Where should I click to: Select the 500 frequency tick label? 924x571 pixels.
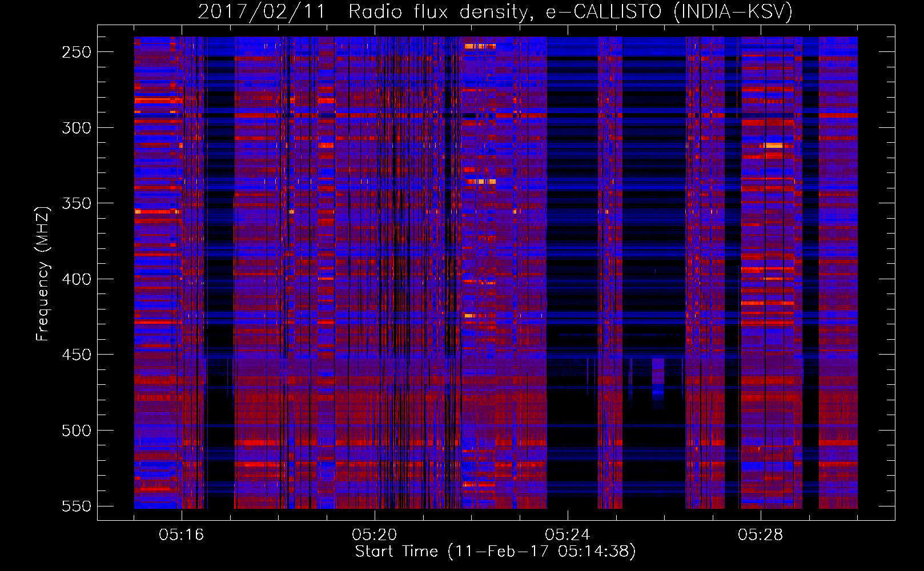pos(77,431)
